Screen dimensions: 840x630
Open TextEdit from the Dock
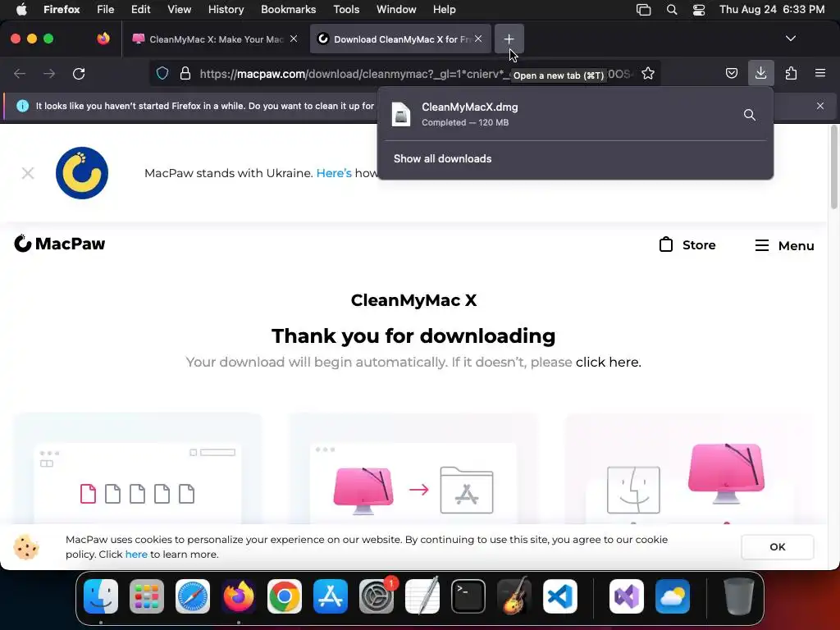point(422,596)
